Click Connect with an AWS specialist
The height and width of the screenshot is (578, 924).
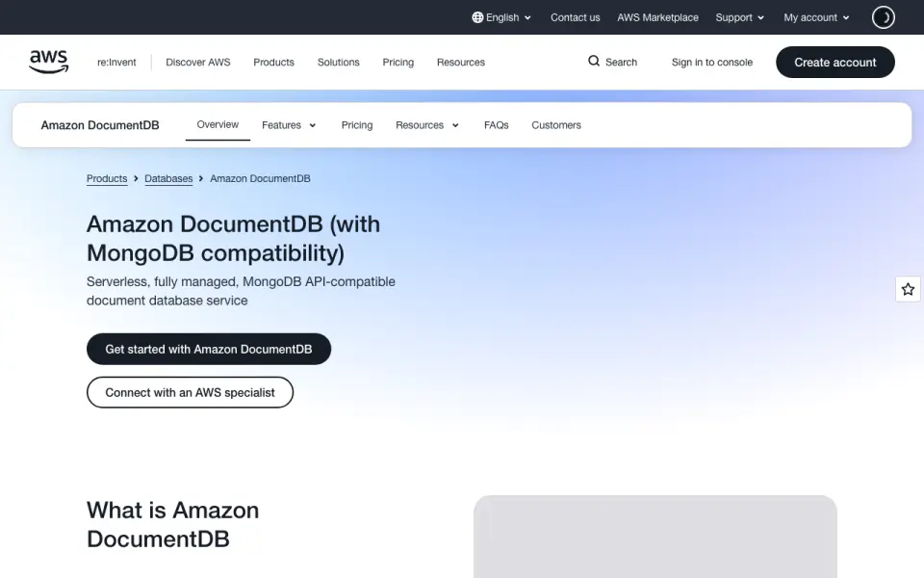(190, 392)
